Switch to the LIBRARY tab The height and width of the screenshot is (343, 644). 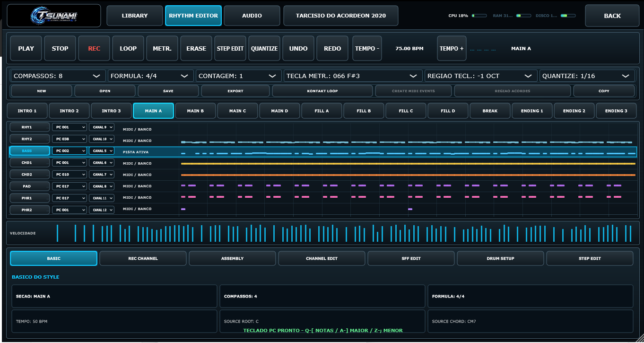(x=135, y=16)
